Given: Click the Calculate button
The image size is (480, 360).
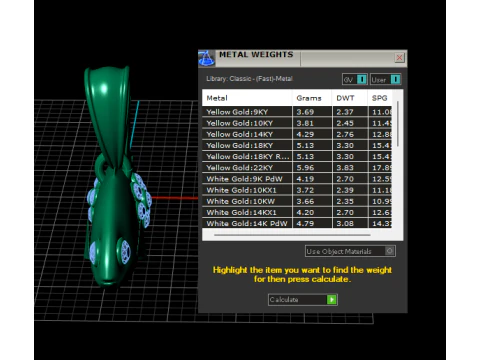Looking at the screenshot, I should 303,299.
